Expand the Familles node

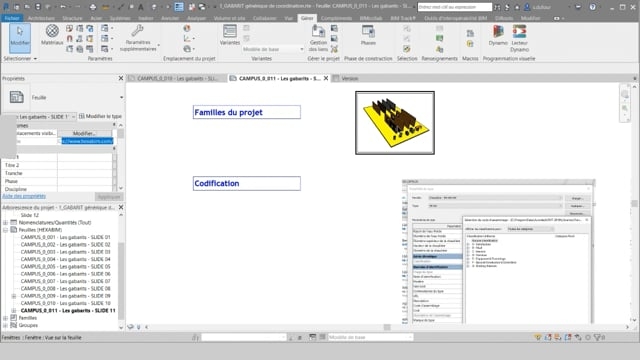(6, 318)
